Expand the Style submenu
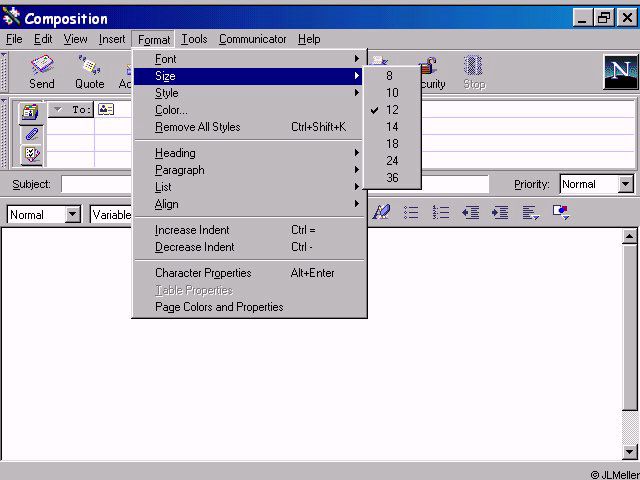Viewport: 640px width, 480px height. pos(248,93)
